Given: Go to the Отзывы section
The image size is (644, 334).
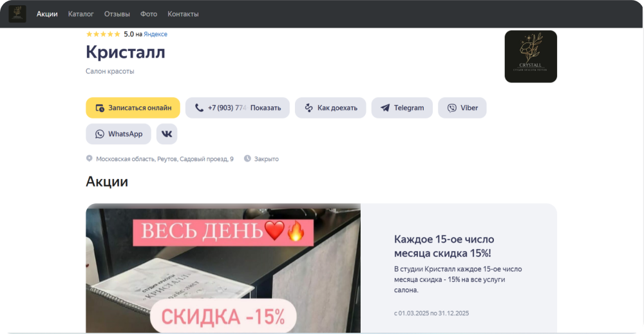Looking at the screenshot, I should click(117, 14).
